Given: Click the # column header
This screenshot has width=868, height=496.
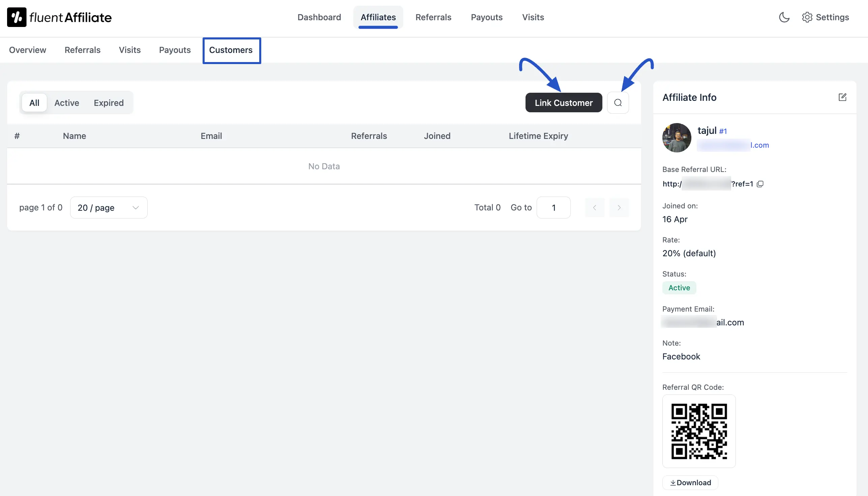Looking at the screenshot, I should click(x=17, y=136).
